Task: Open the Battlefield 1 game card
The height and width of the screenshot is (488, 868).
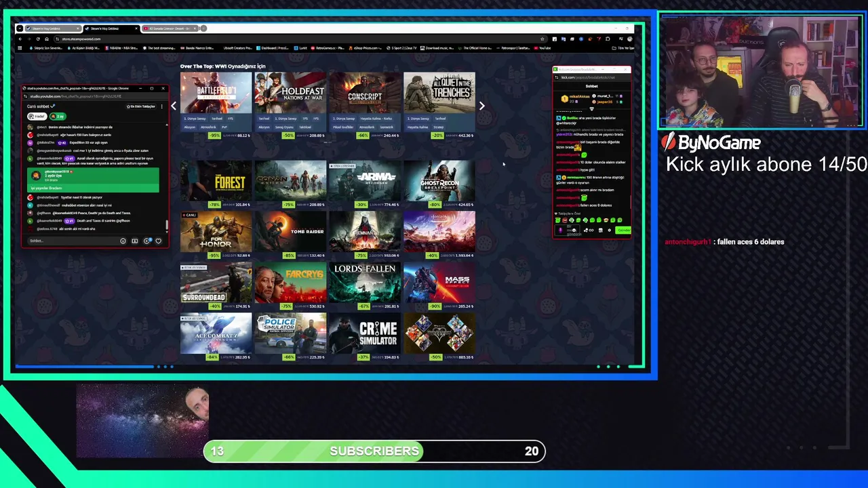Action: coord(216,105)
